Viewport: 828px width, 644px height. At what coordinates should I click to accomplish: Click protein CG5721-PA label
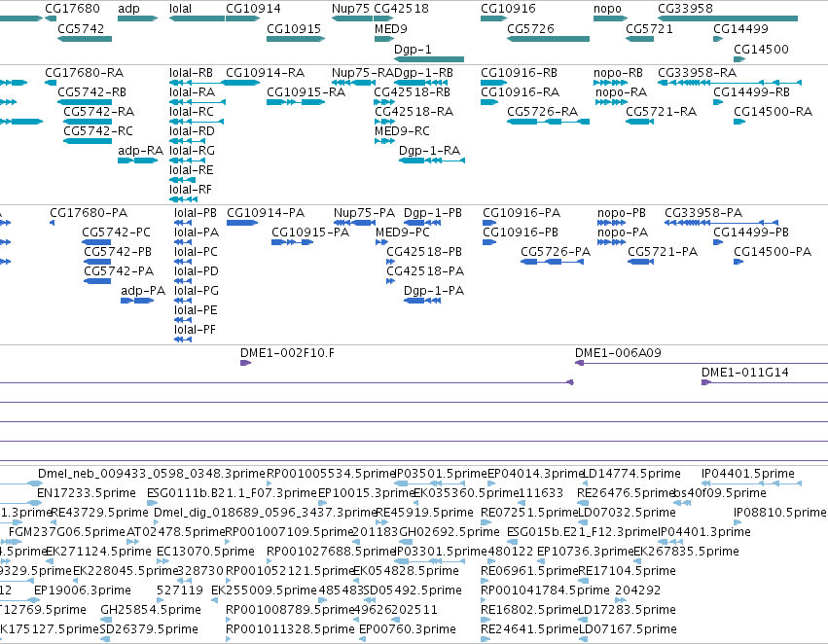pyautogui.click(x=663, y=252)
